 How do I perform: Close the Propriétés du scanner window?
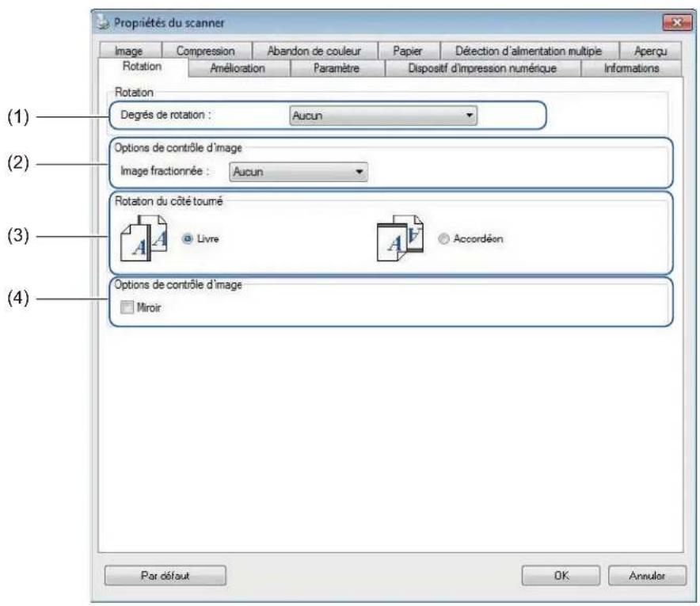click(677, 22)
